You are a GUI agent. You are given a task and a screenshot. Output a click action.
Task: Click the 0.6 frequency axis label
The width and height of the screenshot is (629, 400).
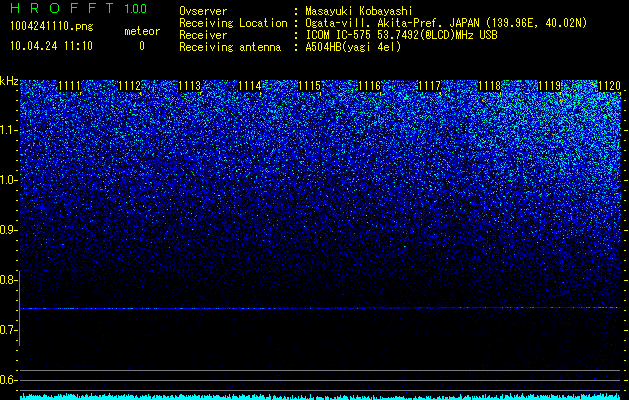tap(8, 380)
